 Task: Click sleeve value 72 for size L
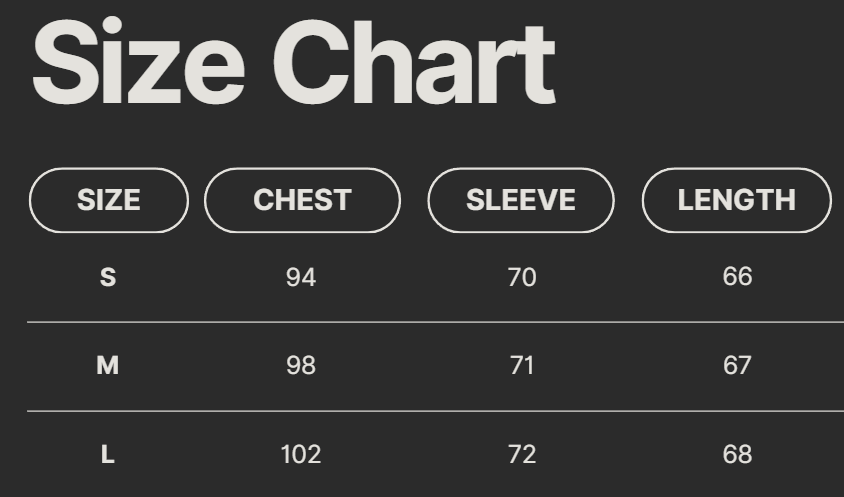[522, 455]
